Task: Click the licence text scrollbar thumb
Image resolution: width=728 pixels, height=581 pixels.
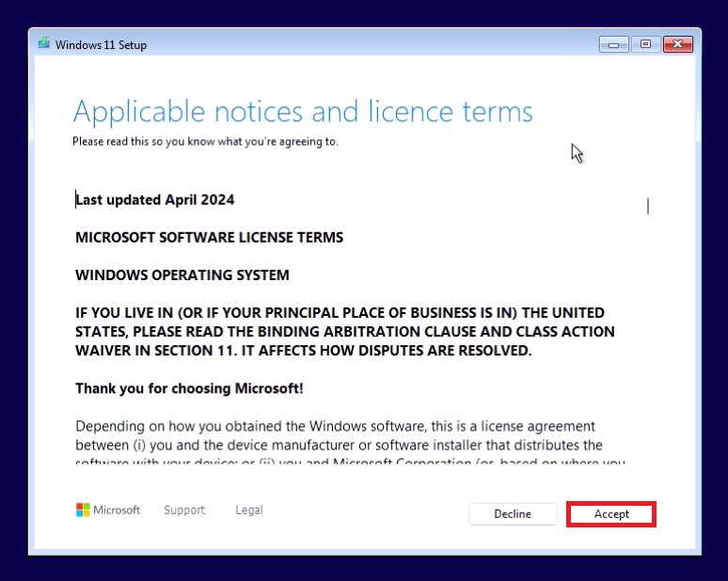Action: 648,206
